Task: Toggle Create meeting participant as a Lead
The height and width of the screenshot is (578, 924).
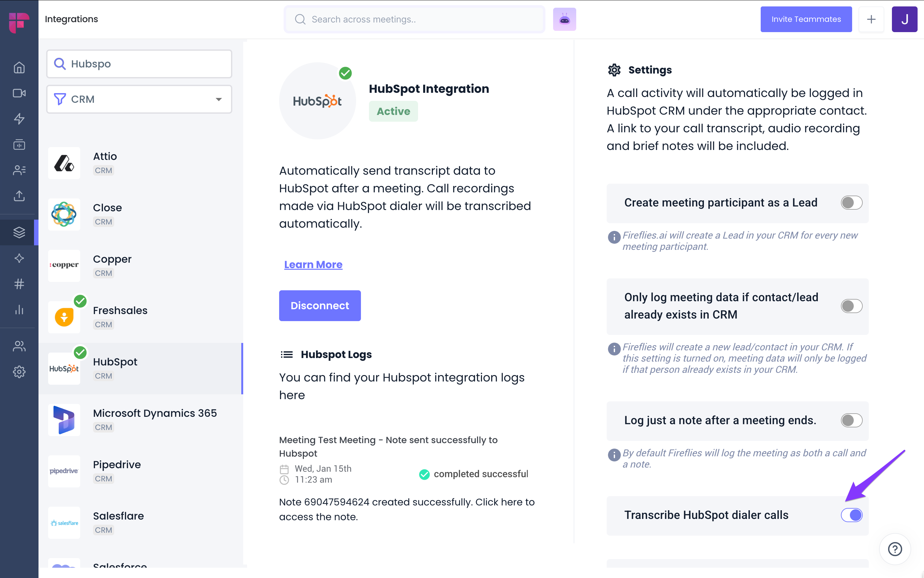Action: (851, 203)
